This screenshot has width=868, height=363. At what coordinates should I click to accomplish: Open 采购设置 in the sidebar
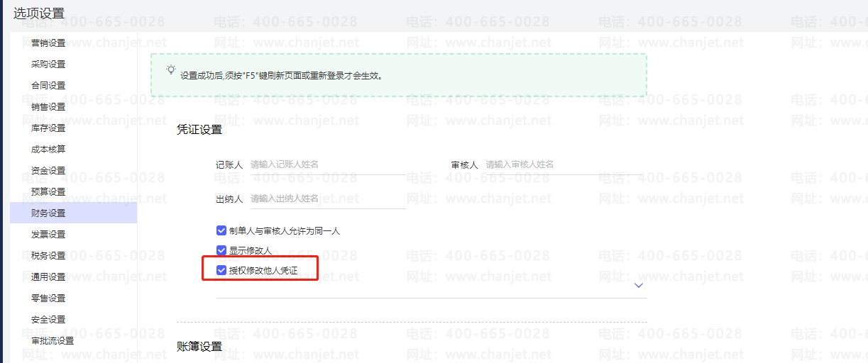(48, 65)
